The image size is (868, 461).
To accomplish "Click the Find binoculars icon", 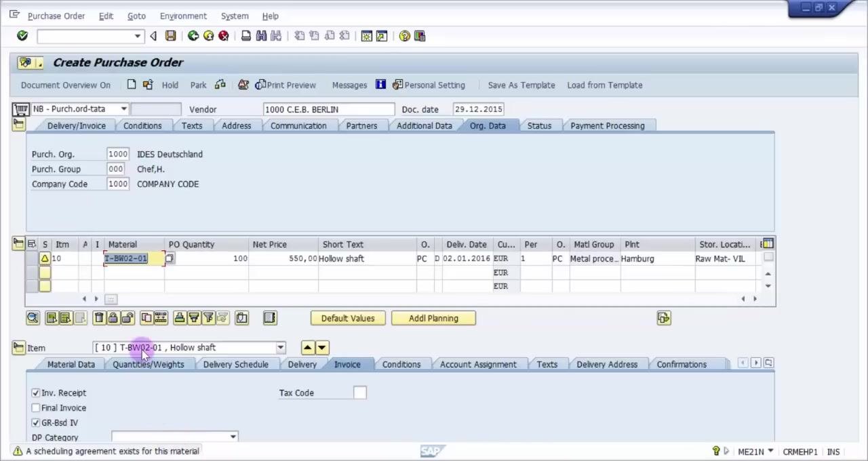I will tap(261, 36).
